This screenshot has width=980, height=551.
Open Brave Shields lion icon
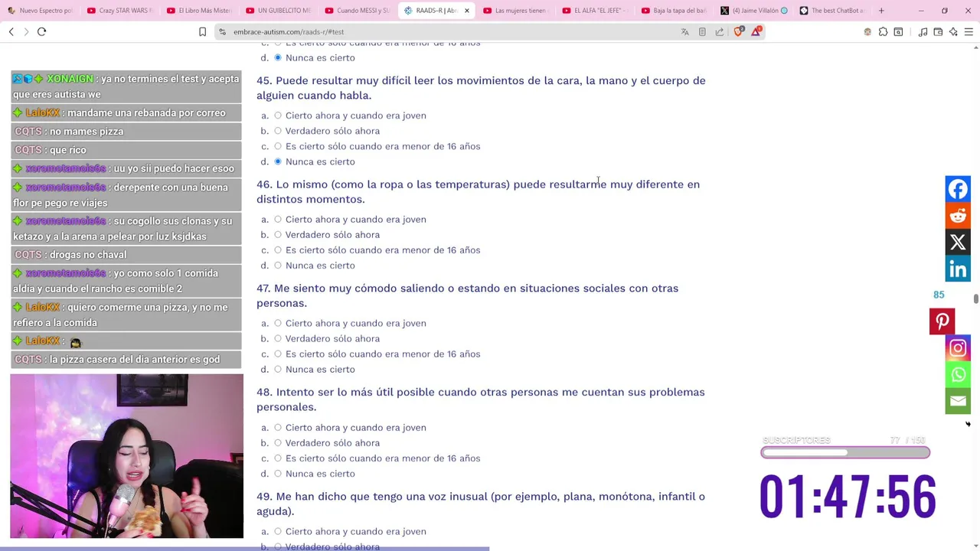[739, 31]
